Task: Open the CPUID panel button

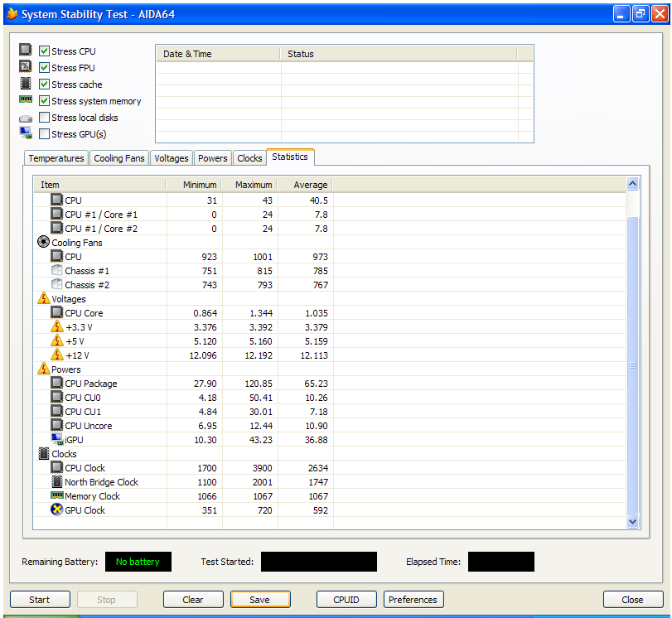Action: 346,600
